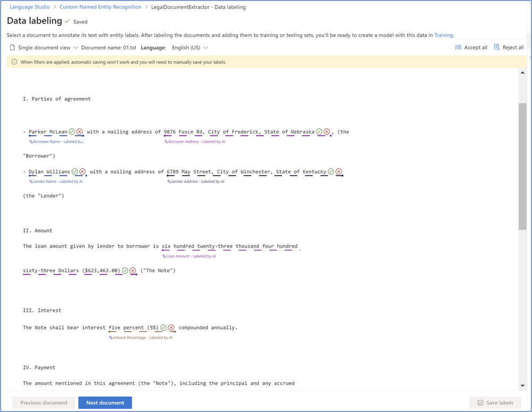This screenshot has height=412, width=532.
Task: Click the scrollbar down arrow
Action: point(522,385)
